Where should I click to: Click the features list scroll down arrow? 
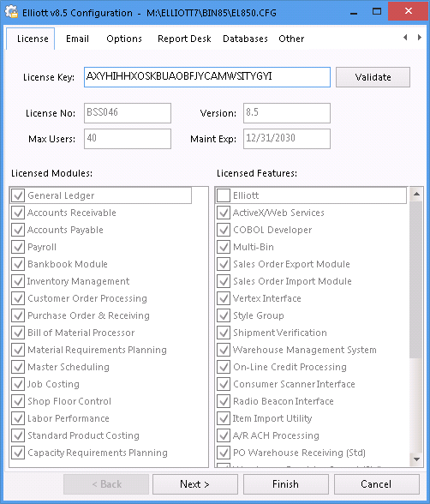click(x=416, y=459)
